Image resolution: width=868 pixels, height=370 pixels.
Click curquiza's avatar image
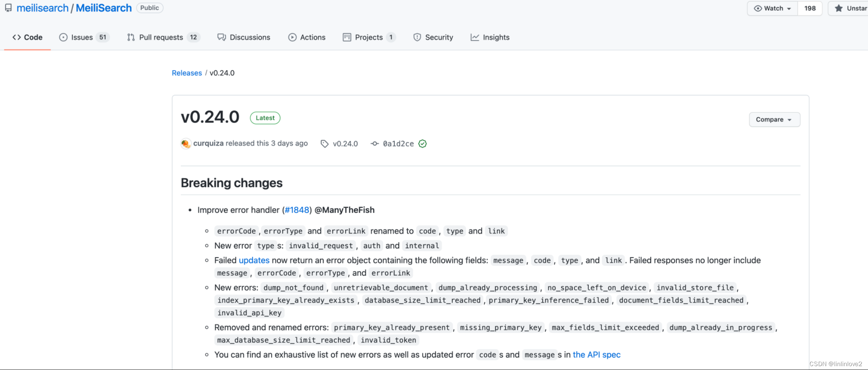(x=186, y=144)
